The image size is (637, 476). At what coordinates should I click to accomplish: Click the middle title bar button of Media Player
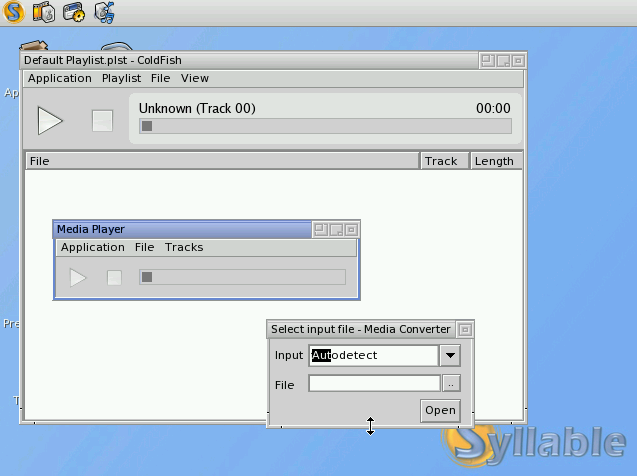(x=336, y=230)
